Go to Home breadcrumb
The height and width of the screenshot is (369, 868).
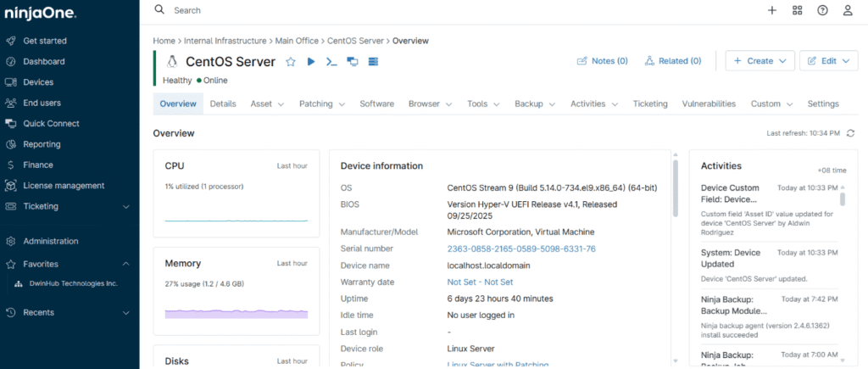[164, 41]
